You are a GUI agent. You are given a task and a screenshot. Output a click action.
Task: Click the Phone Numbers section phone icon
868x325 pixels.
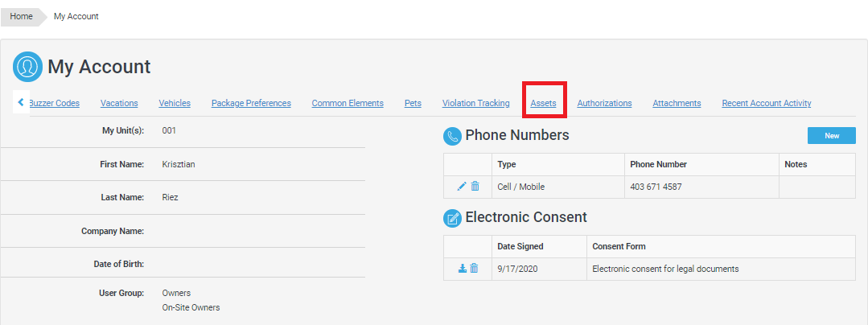tap(452, 136)
